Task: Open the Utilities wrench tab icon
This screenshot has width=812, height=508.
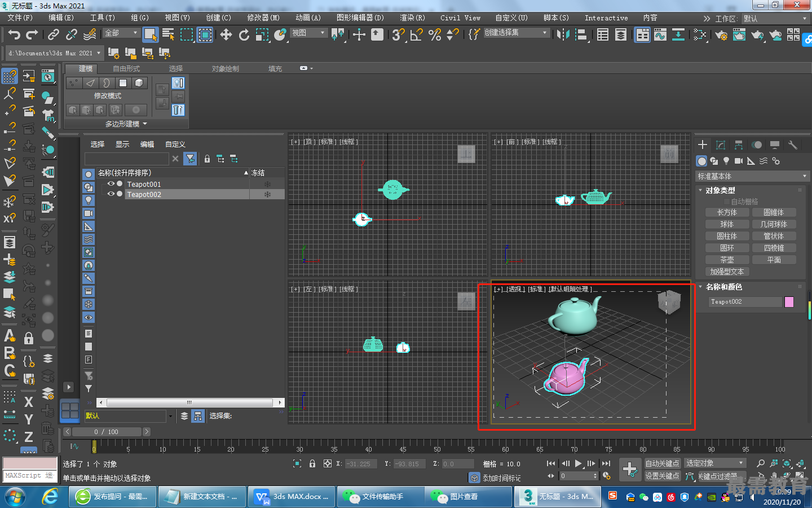Action: click(792, 145)
